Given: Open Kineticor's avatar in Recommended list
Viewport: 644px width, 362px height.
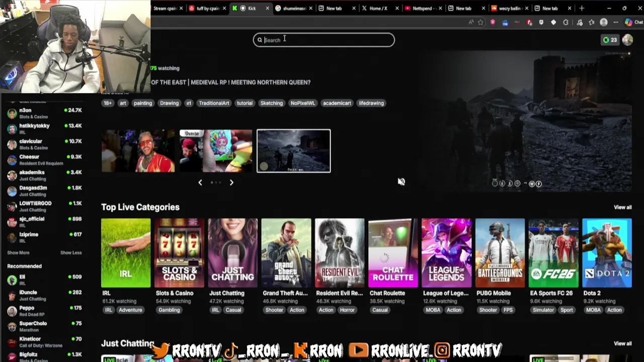Looking at the screenshot, I should coord(12,342).
